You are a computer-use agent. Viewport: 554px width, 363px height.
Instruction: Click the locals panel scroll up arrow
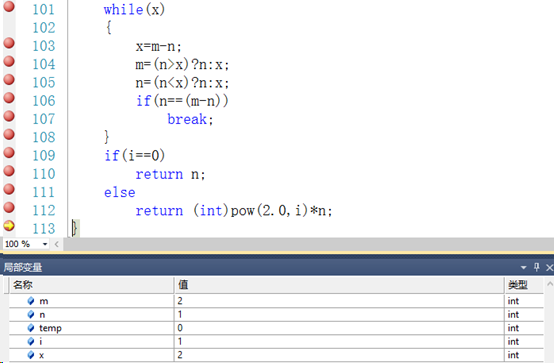[549, 284]
